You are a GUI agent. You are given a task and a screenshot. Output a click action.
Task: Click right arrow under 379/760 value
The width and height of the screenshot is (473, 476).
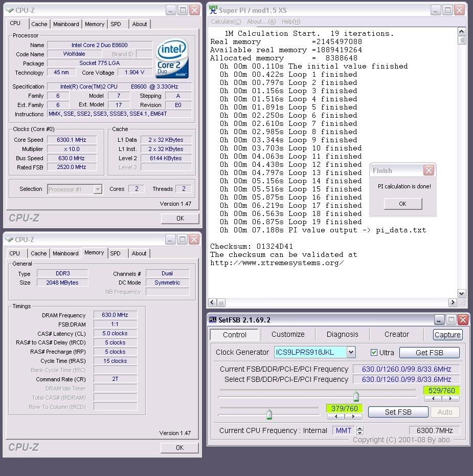(353, 417)
